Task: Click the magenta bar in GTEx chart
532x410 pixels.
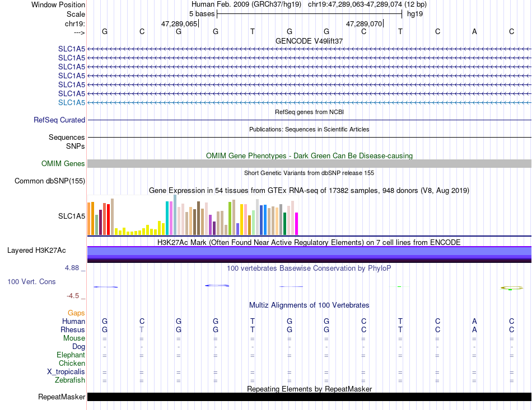Action: click(297, 224)
